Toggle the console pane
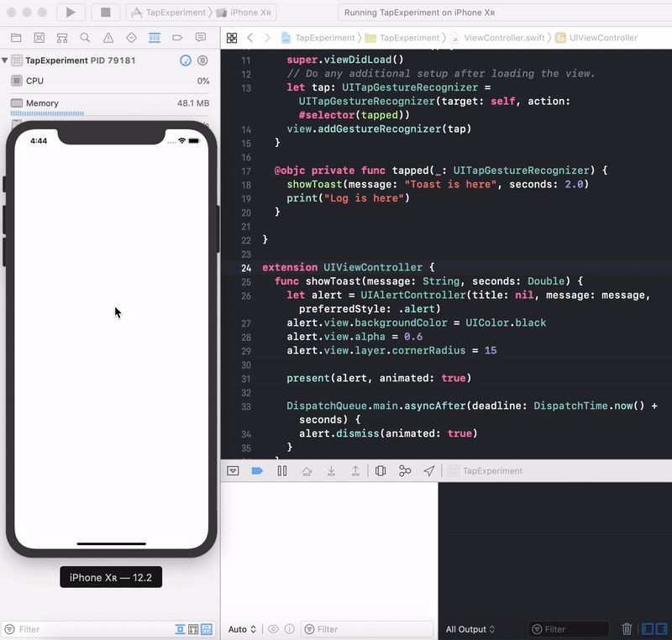 pyautogui.click(x=662, y=629)
